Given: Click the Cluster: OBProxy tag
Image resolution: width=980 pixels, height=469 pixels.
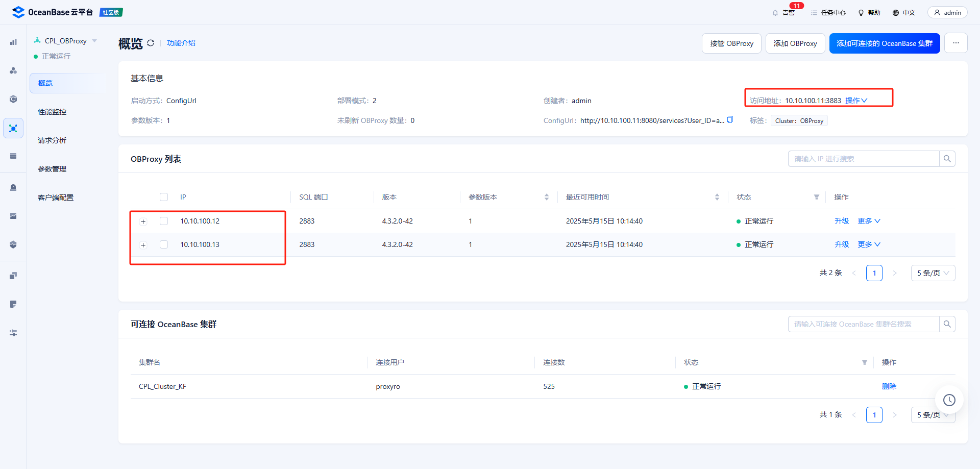Looking at the screenshot, I should pyautogui.click(x=799, y=121).
